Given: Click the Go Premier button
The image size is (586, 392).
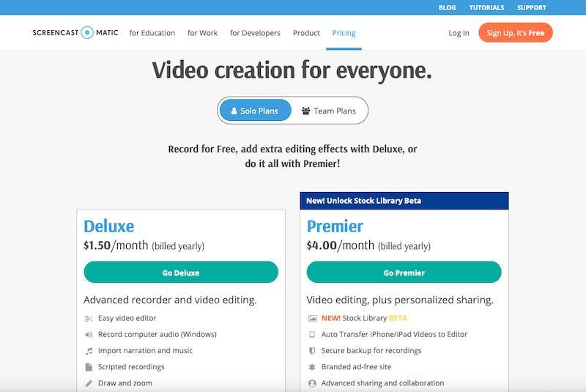Looking at the screenshot, I should tap(404, 272).
